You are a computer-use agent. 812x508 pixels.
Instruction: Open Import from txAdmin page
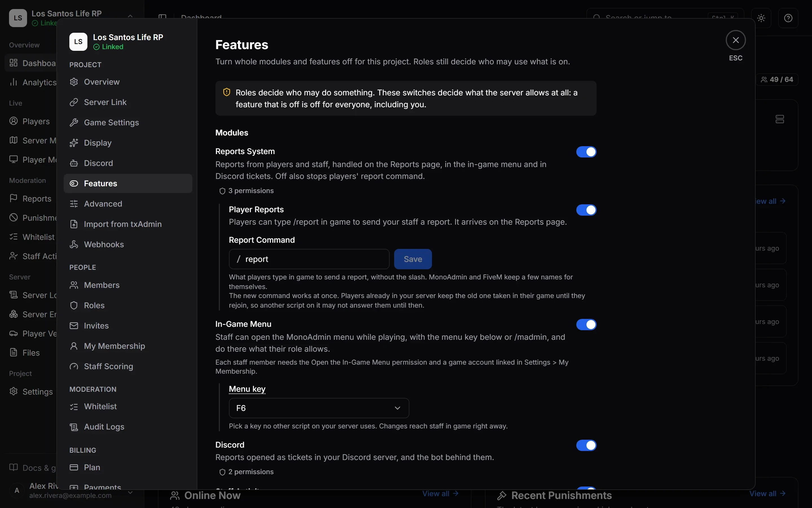[128, 224]
